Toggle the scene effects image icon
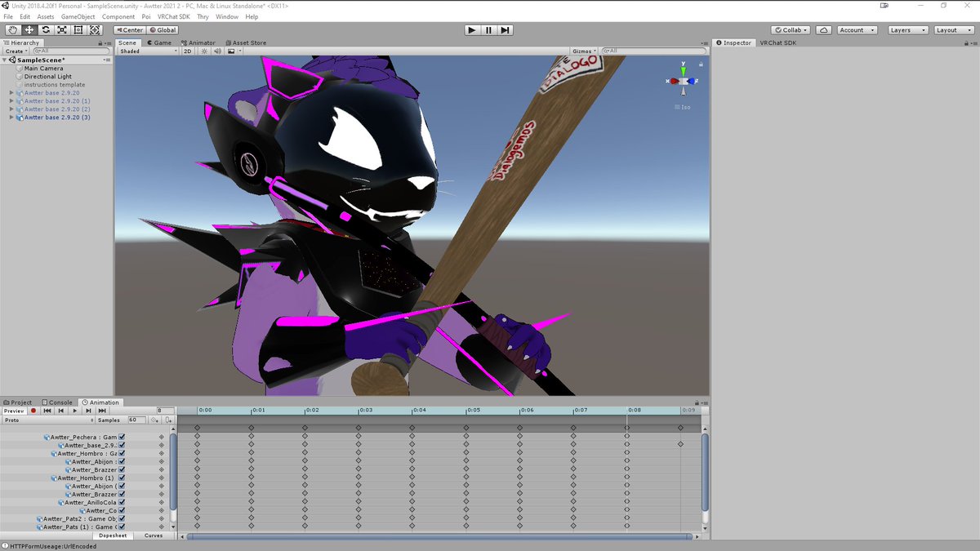Screen dimensions: 980x551 click(x=233, y=51)
